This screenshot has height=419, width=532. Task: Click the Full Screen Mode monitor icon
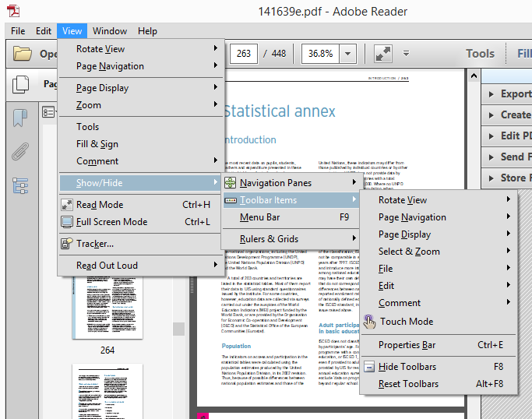coord(66,222)
